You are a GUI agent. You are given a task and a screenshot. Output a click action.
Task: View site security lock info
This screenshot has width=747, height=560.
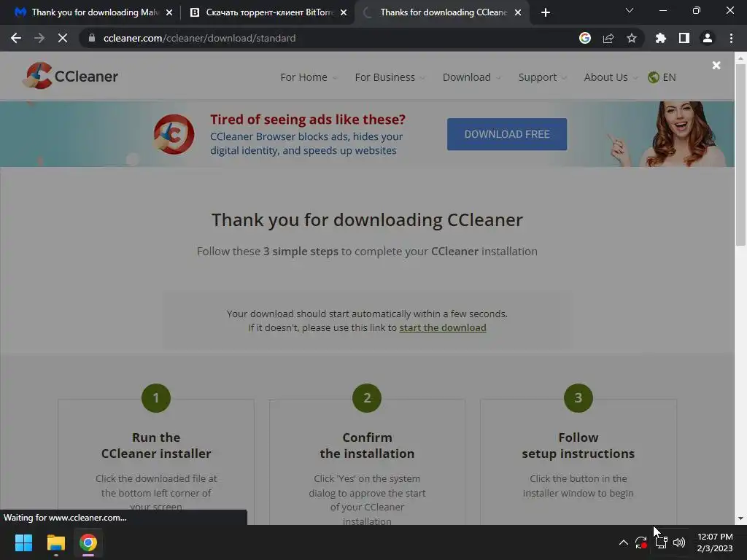(x=92, y=38)
